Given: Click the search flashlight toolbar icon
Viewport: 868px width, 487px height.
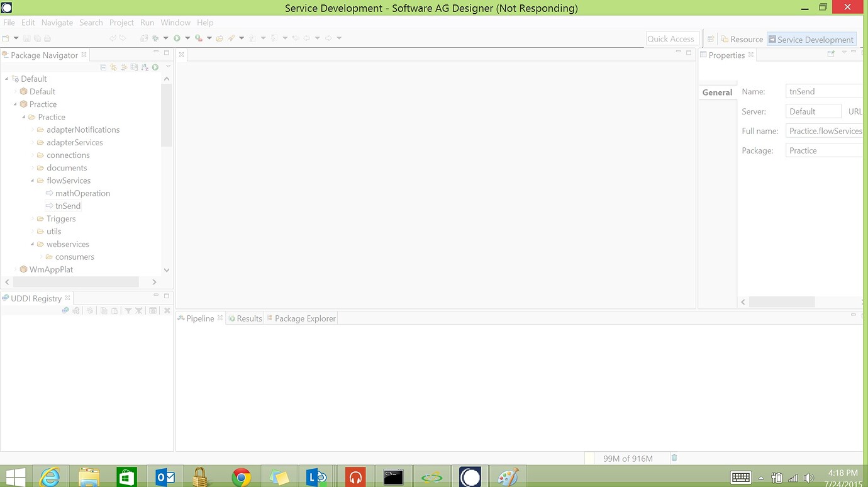Looking at the screenshot, I should pos(231,38).
